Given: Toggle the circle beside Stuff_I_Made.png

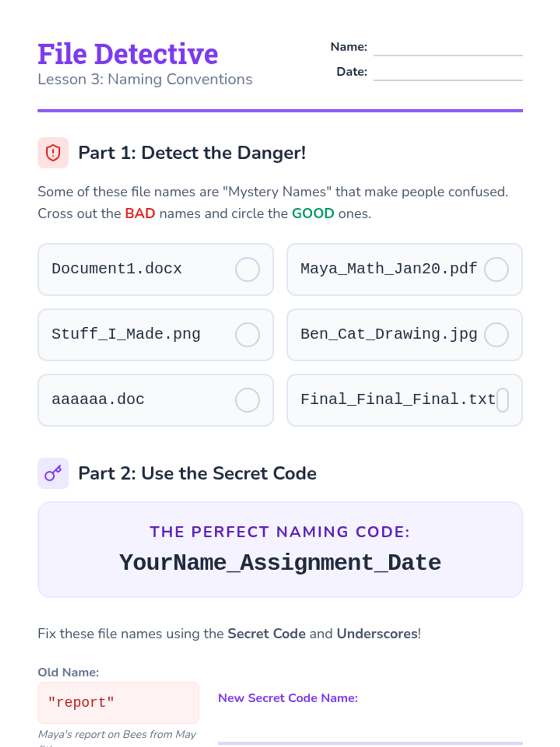Looking at the screenshot, I should coord(247,335).
